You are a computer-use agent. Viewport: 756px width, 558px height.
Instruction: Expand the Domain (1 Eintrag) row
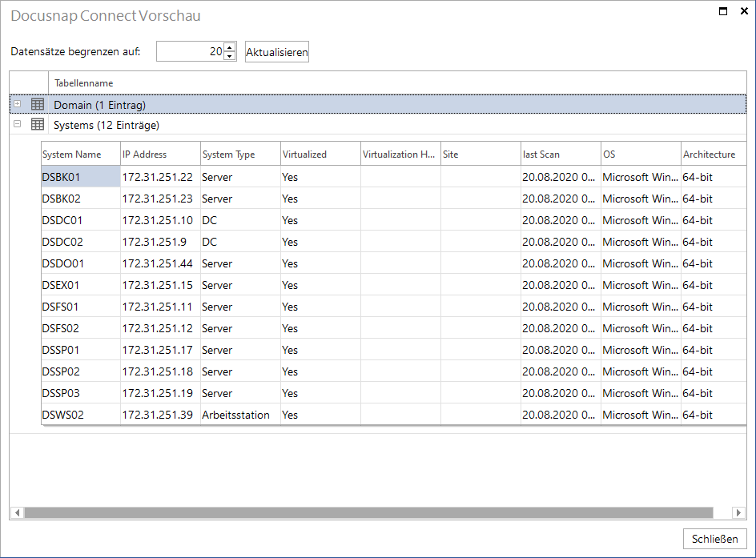point(18,103)
